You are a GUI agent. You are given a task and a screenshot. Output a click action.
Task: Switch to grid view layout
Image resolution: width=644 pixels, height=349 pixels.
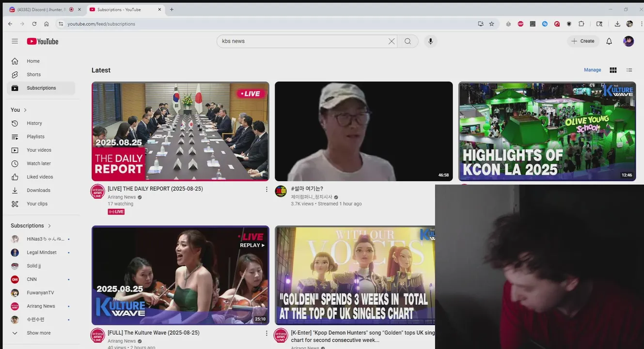(613, 70)
